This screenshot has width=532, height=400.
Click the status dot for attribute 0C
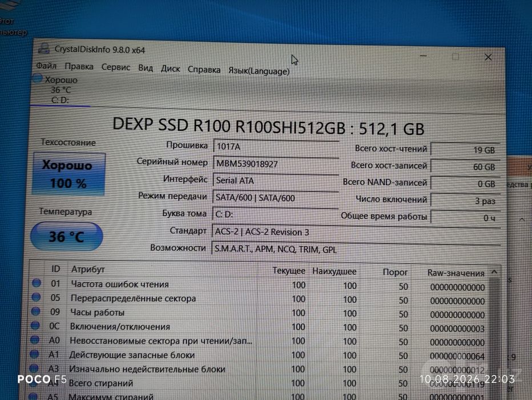coord(35,325)
